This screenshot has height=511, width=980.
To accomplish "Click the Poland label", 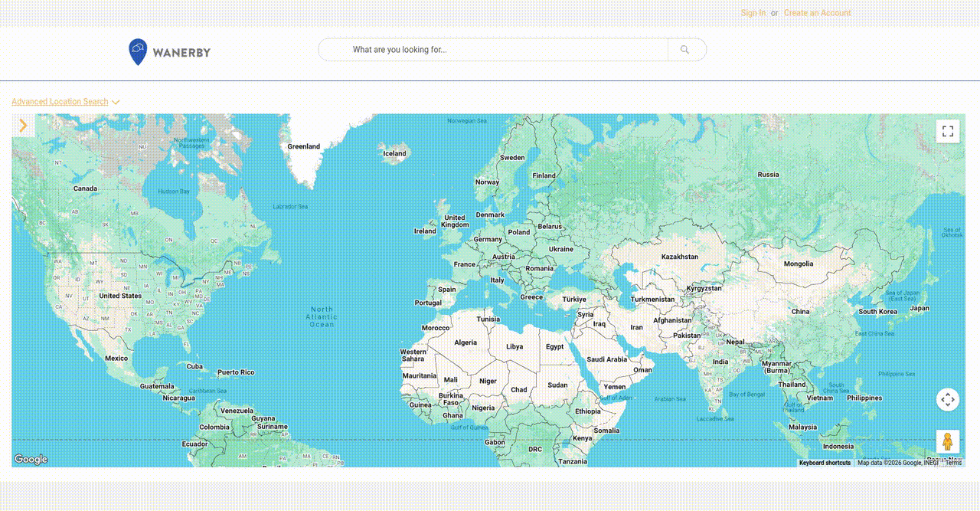I will click(519, 232).
